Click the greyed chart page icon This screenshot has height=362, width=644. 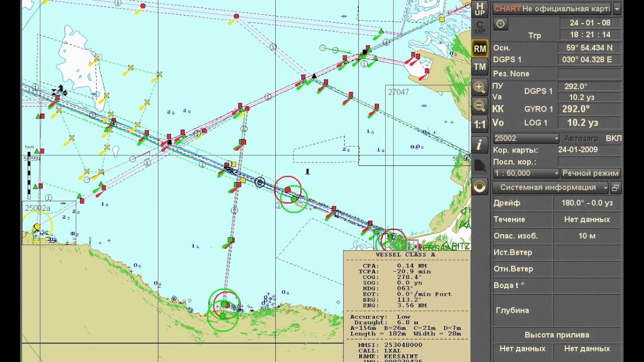click(480, 166)
